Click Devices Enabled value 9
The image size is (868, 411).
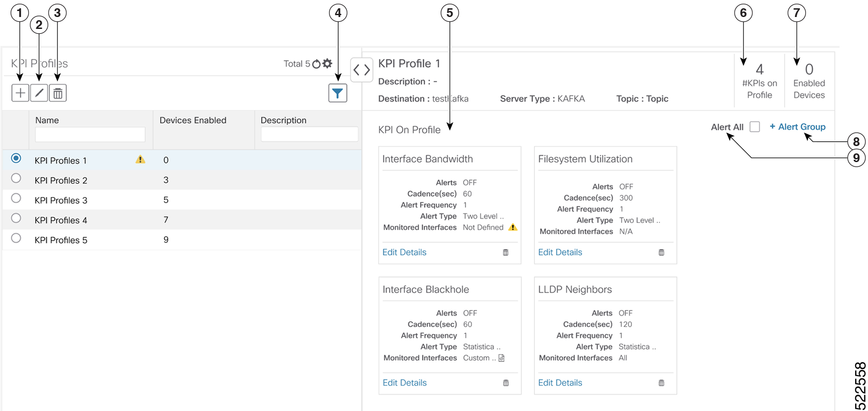pyautogui.click(x=166, y=240)
